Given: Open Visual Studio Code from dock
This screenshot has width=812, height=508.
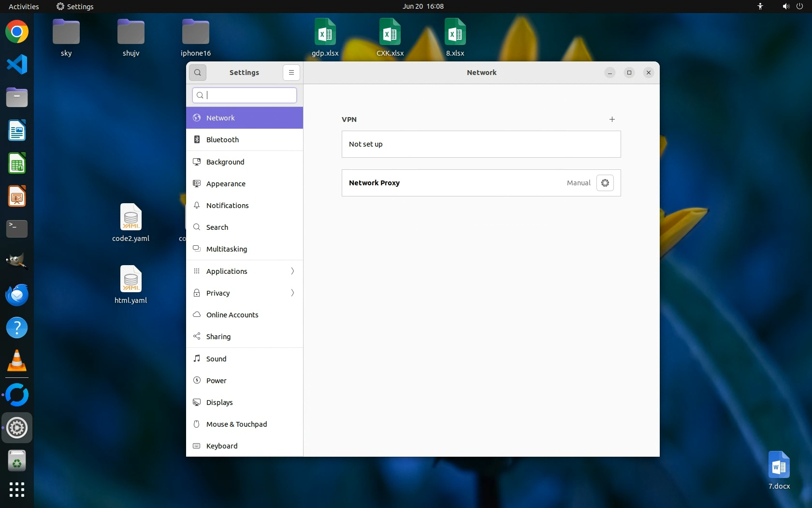Looking at the screenshot, I should coord(17,65).
